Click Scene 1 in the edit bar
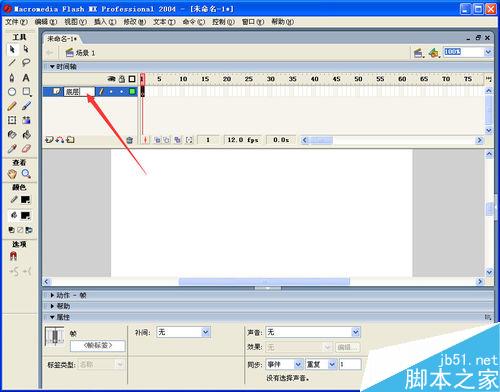This screenshot has height=392, width=500. click(81, 53)
